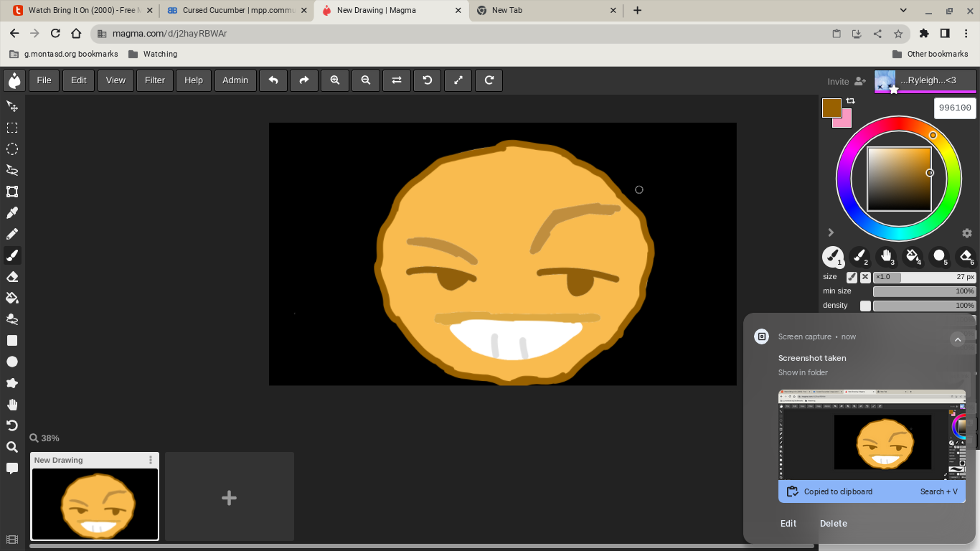This screenshot has width=980, height=551.
Task: Open the View menu
Action: 116,80
